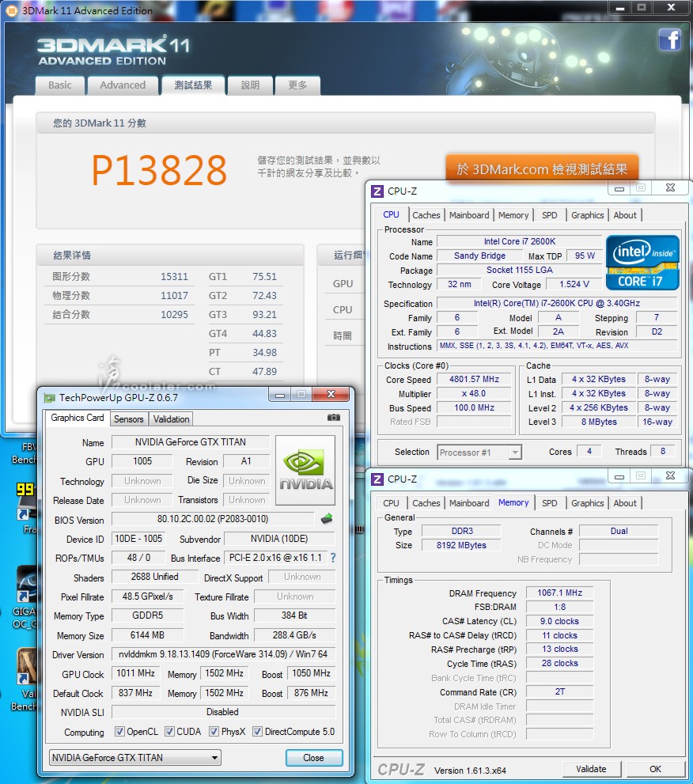Viewport: 693px width, 784px height.
Task: Click the Command Rate value 2T
Action: pos(559,692)
